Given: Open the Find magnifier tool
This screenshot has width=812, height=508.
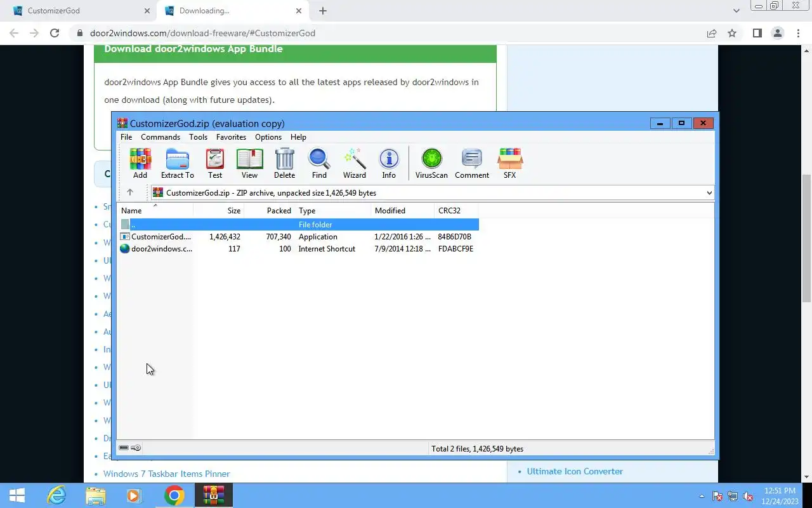Looking at the screenshot, I should tap(319, 163).
